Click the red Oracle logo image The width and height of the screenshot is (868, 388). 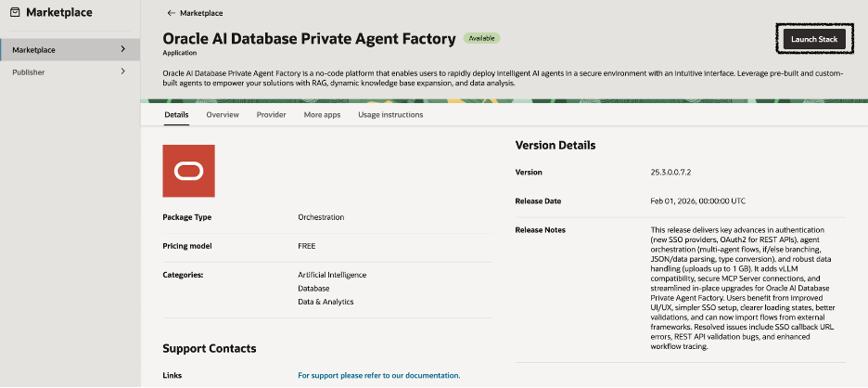point(188,171)
